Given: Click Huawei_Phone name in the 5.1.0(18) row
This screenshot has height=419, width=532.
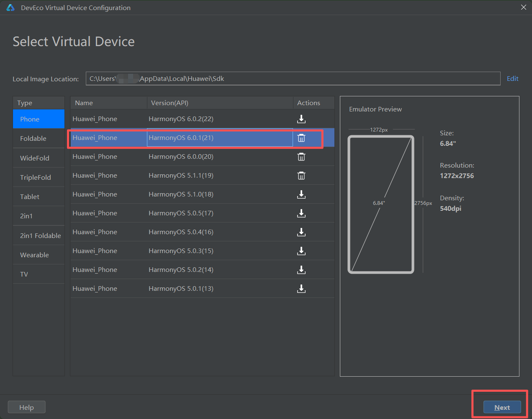Looking at the screenshot, I should point(95,194).
